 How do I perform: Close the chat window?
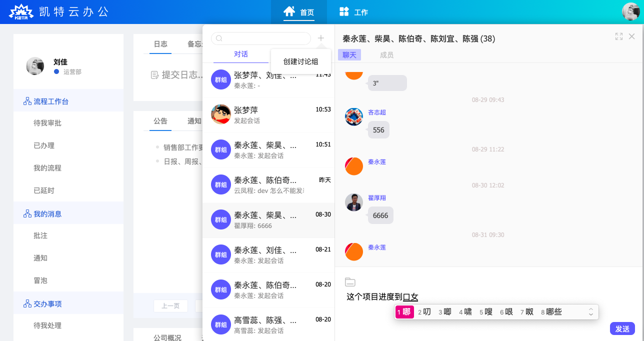[631, 36]
